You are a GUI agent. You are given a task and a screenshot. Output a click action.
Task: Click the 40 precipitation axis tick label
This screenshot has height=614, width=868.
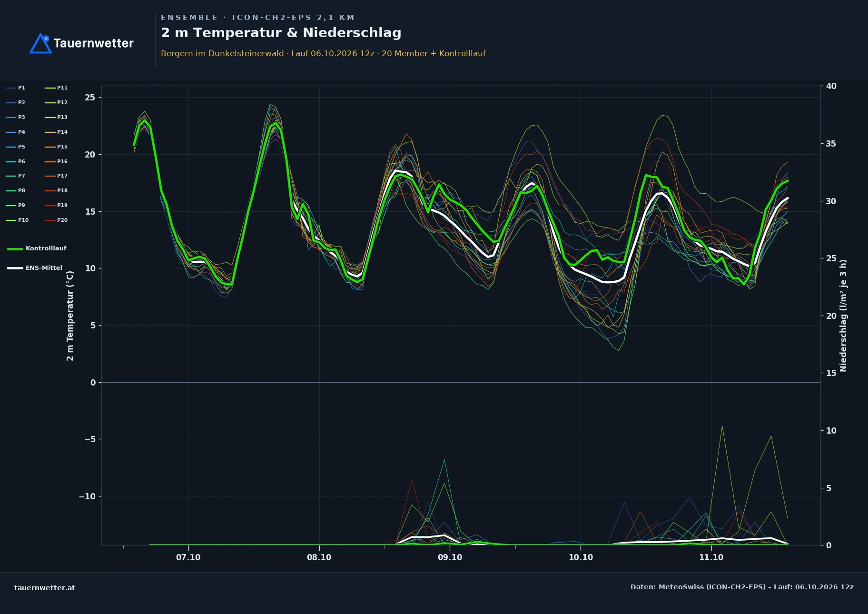tap(831, 86)
